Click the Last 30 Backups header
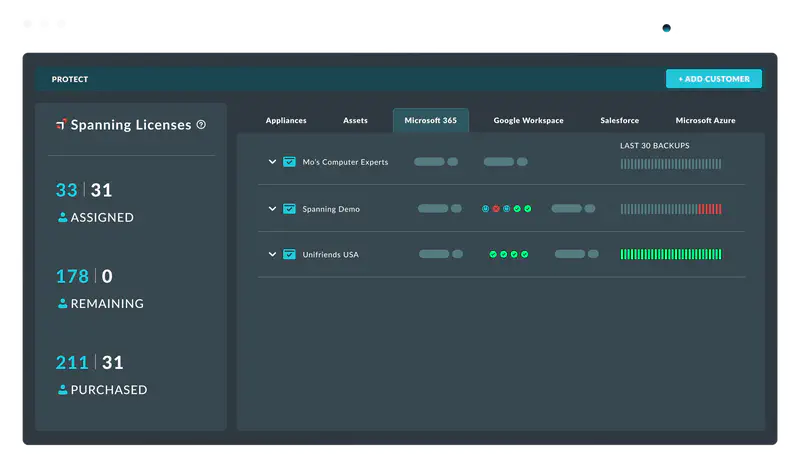 (x=655, y=145)
